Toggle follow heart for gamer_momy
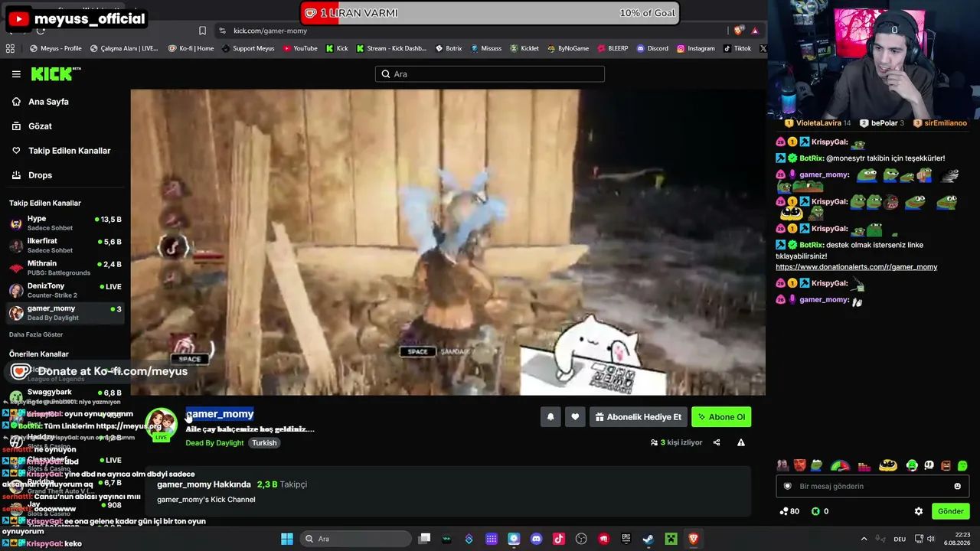980x551 pixels. click(575, 417)
